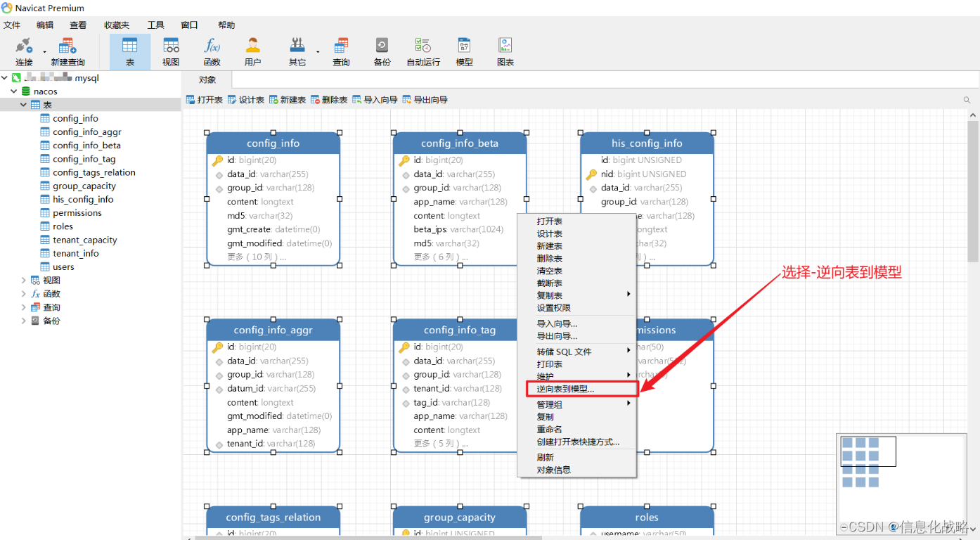Click the 新建表 (New Table) button

(x=287, y=100)
